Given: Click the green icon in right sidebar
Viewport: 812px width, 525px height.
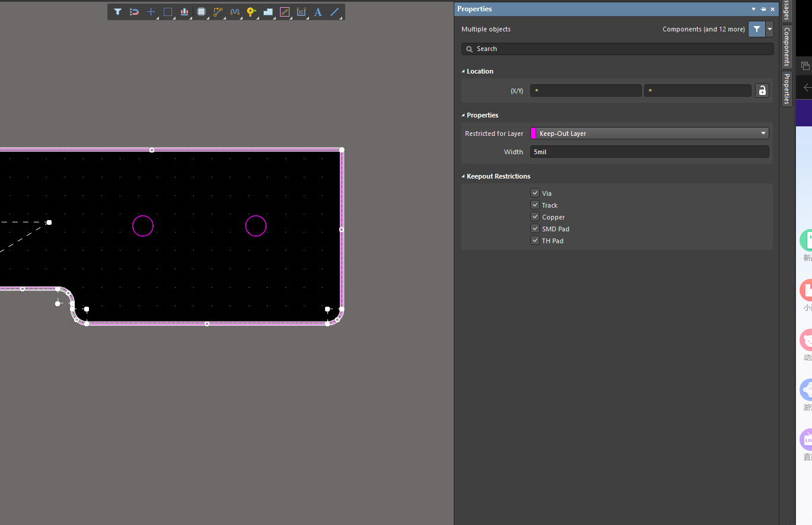Looking at the screenshot, I should (x=807, y=240).
